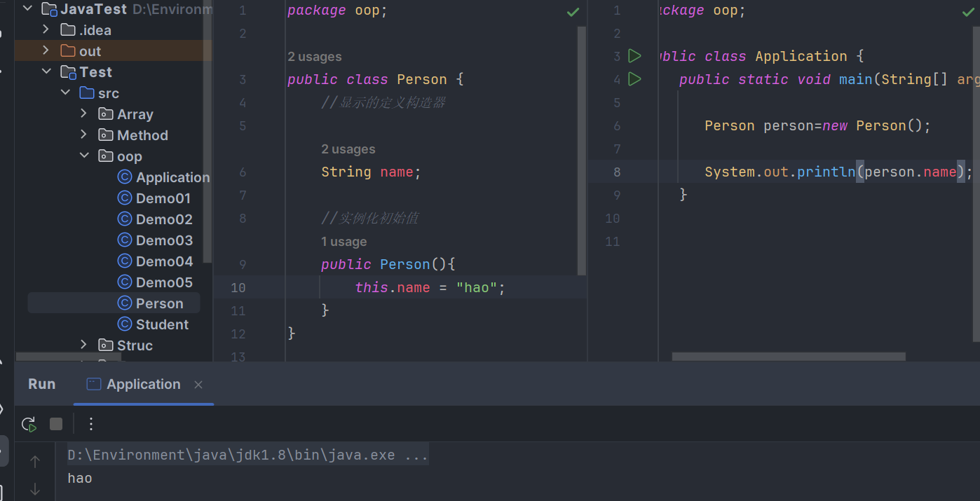Click the Application class icon in project tree

(125, 177)
